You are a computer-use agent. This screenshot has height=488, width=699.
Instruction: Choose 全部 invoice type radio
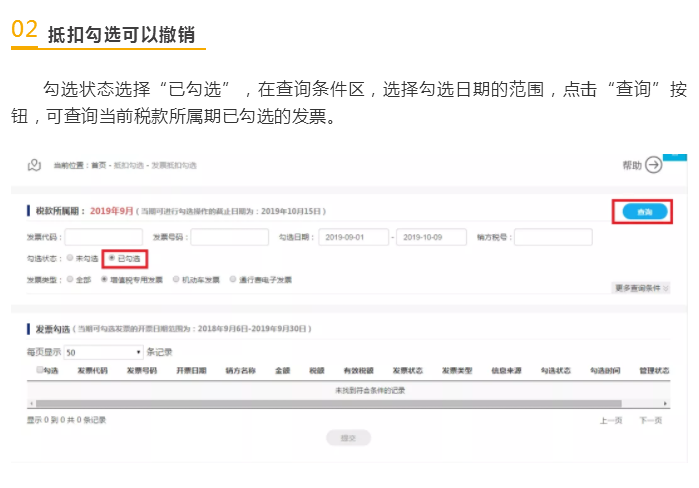point(70,280)
